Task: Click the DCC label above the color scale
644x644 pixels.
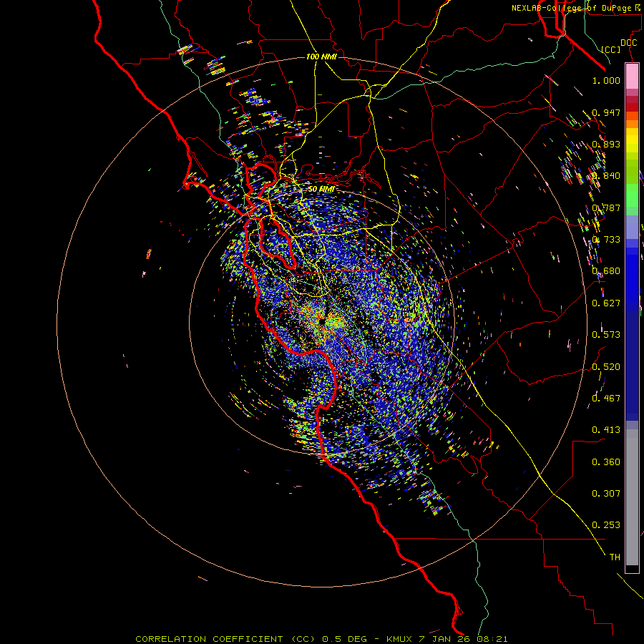Action: click(x=628, y=43)
